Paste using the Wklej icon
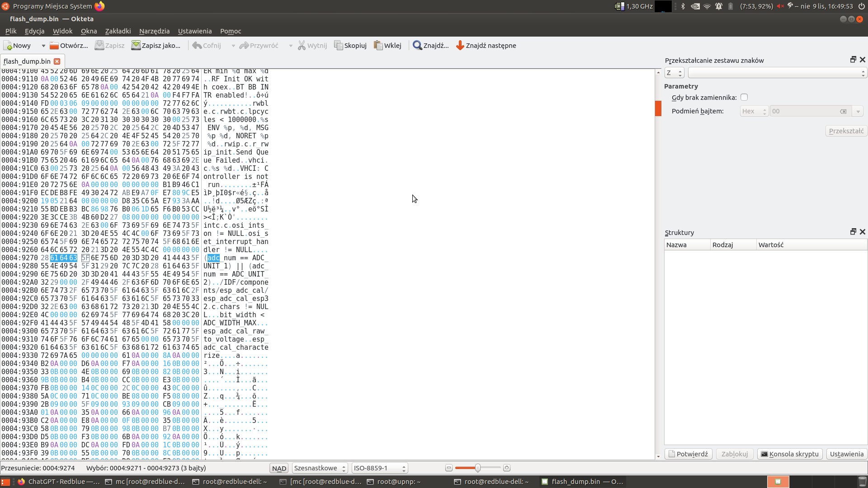868x488 pixels. [x=378, y=46]
